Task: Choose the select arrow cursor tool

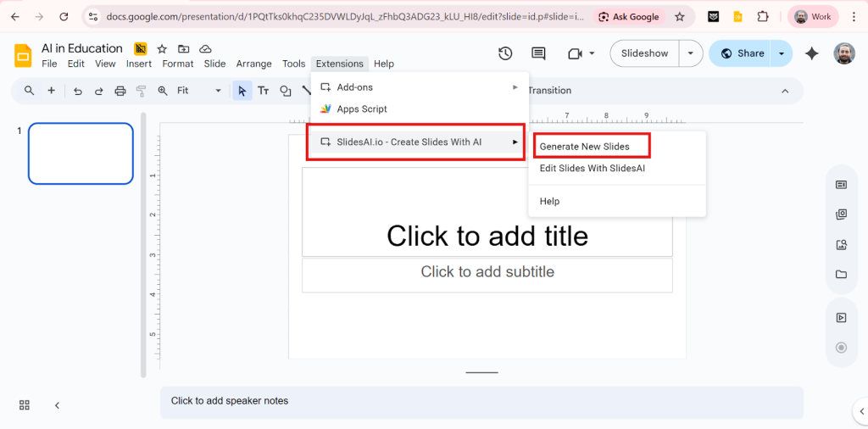Action: [x=242, y=91]
